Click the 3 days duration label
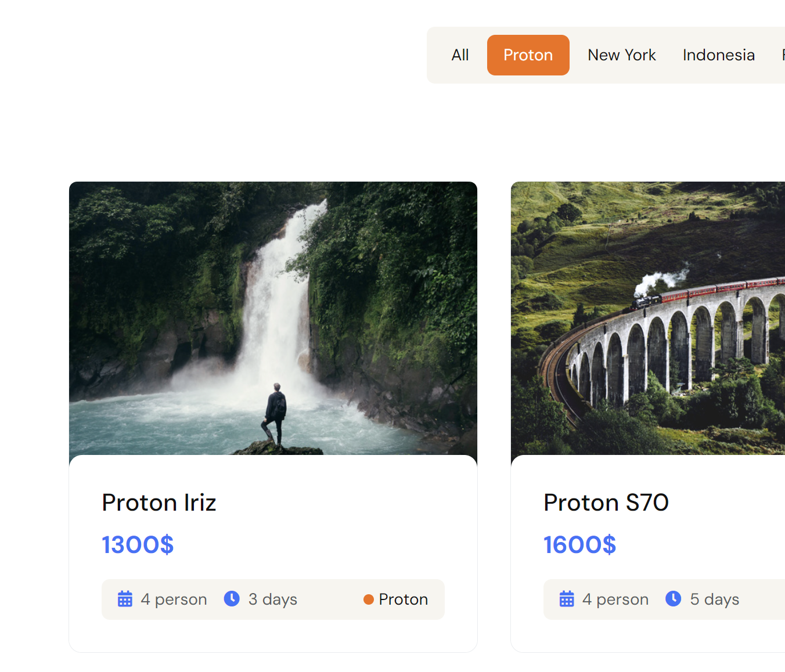785x672 pixels. (272, 599)
